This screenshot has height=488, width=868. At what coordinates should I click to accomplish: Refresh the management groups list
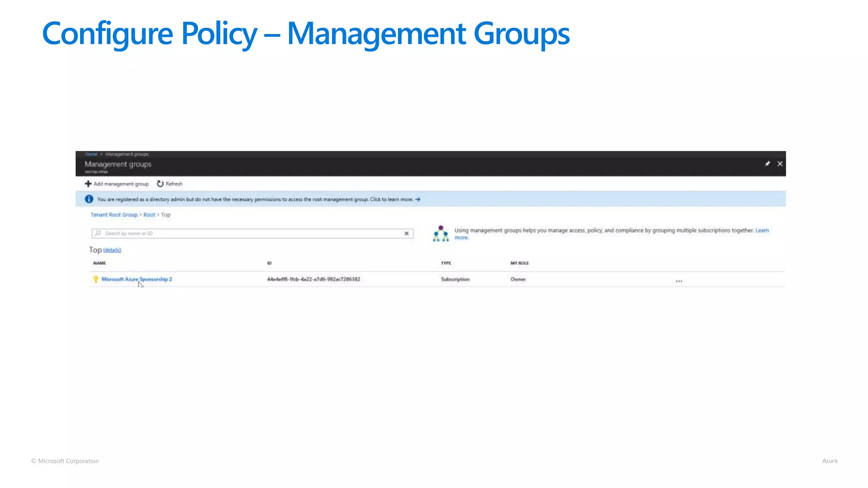coord(170,184)
